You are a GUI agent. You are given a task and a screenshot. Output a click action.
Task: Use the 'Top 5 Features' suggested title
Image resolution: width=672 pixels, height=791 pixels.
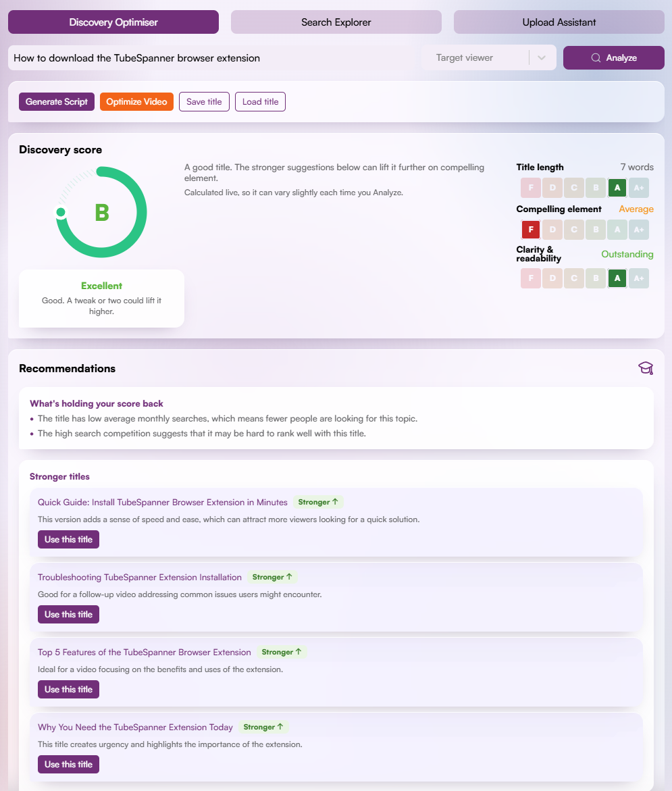point(69,689)
